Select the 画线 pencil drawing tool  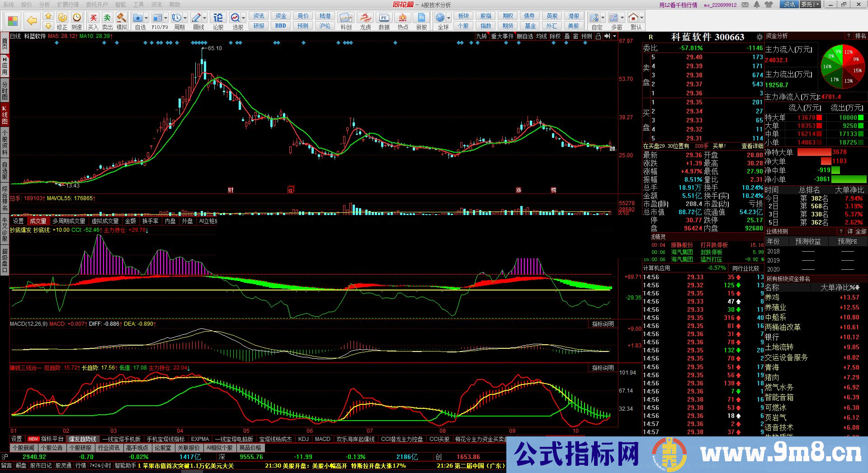pyautogui.click(x=196, y=18)
